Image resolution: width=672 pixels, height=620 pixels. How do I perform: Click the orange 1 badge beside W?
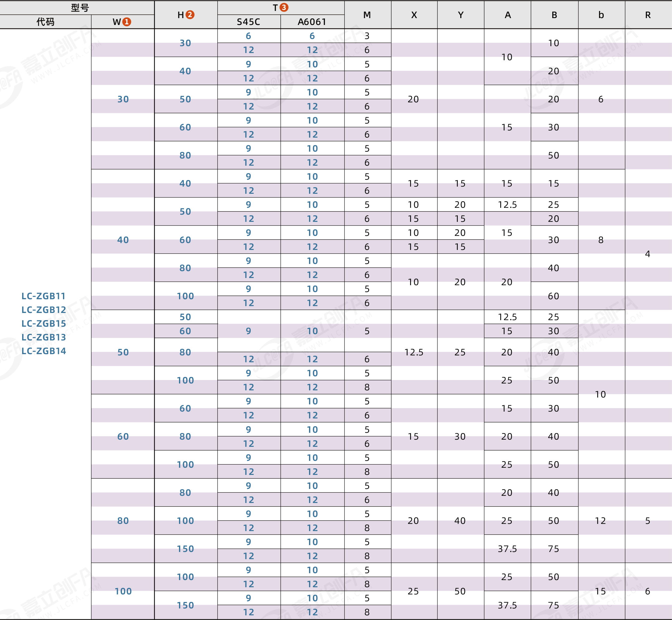coord(126,22)
